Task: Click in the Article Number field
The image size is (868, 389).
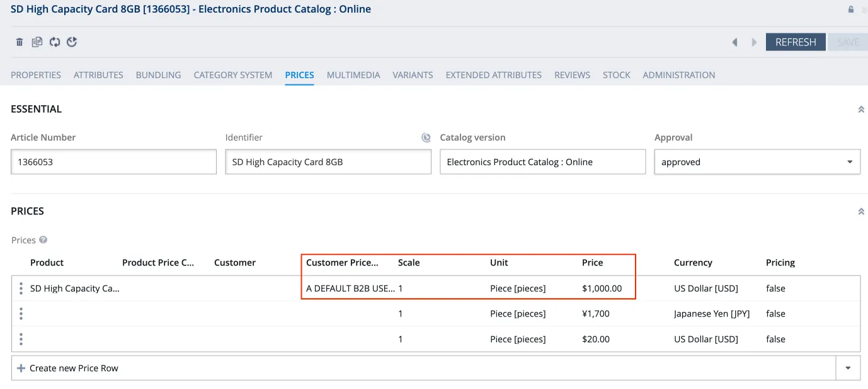Action: [x=114, y=162]
